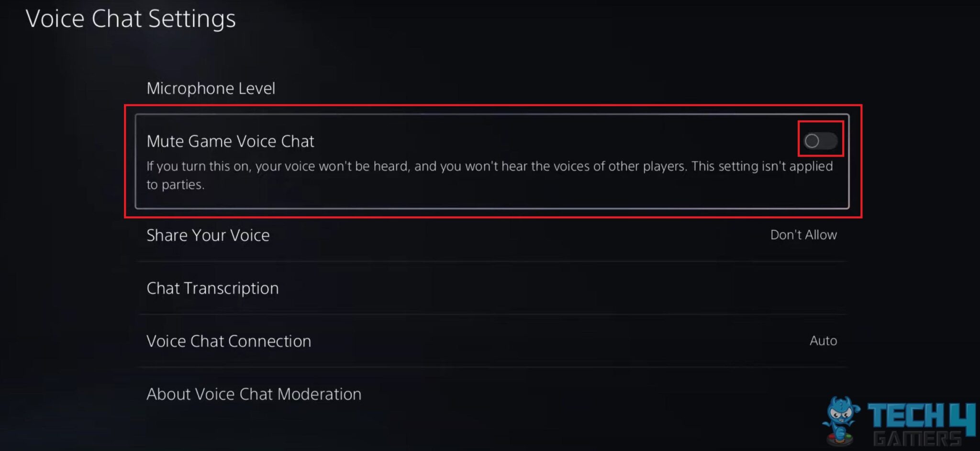Click the mute setting description text
980x451 pixels.
pos(489,167)
